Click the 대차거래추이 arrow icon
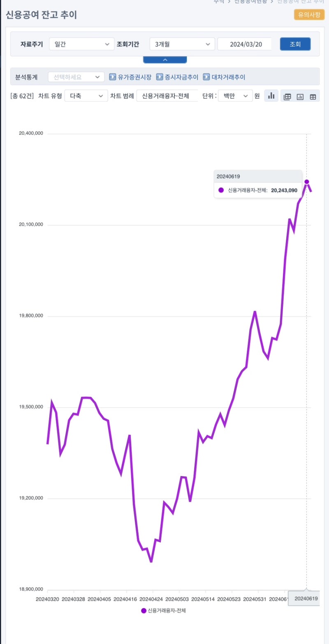329x644 pixels. (x=206, y=77)
